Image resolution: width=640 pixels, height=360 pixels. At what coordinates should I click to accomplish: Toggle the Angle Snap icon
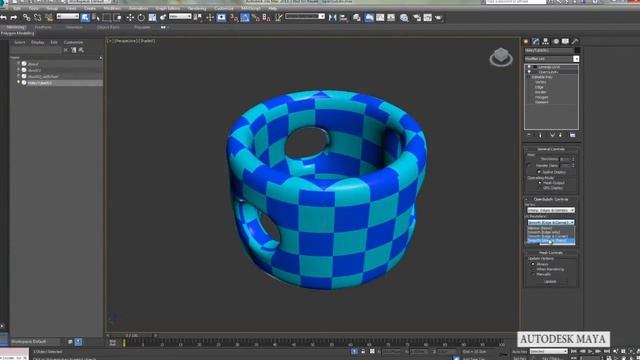click(245, 18)
